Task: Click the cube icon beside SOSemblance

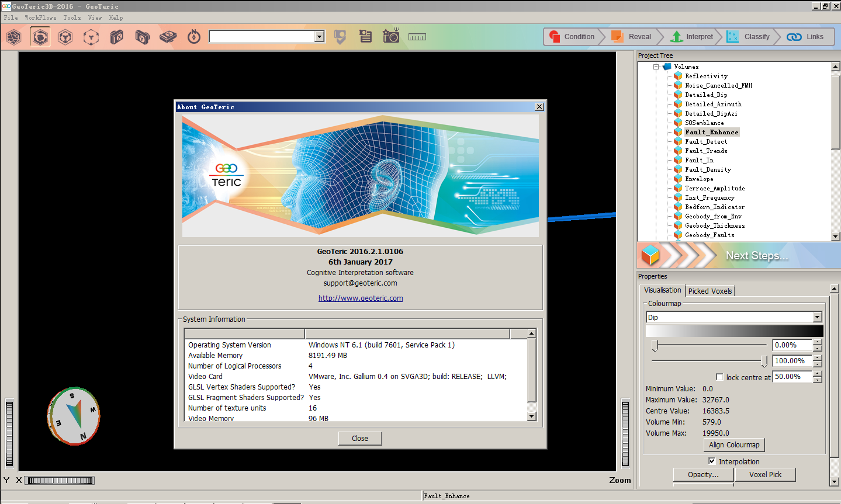Action: tap(678, 123)
